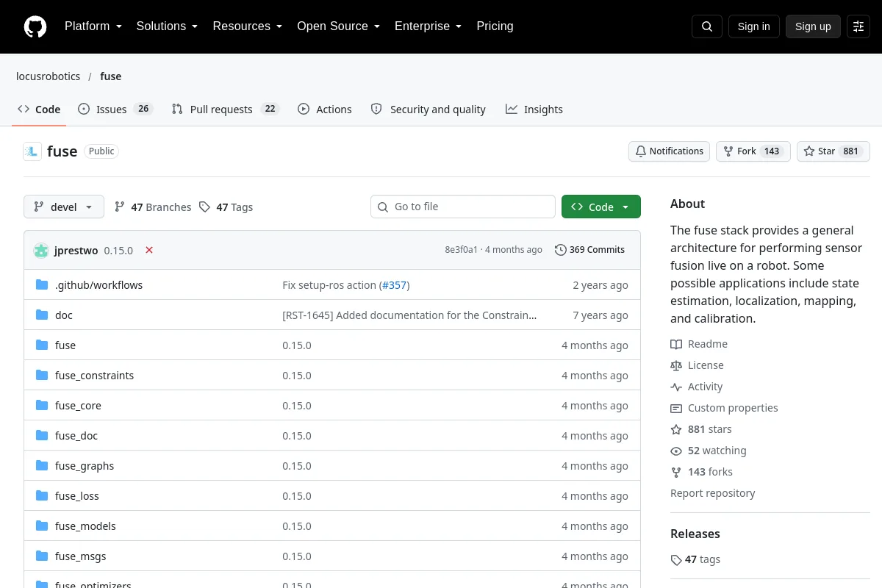Click the fuse_constraints folder icon
Screen dimensions: 882x588
pyautogui.click(x=42, y=376)
